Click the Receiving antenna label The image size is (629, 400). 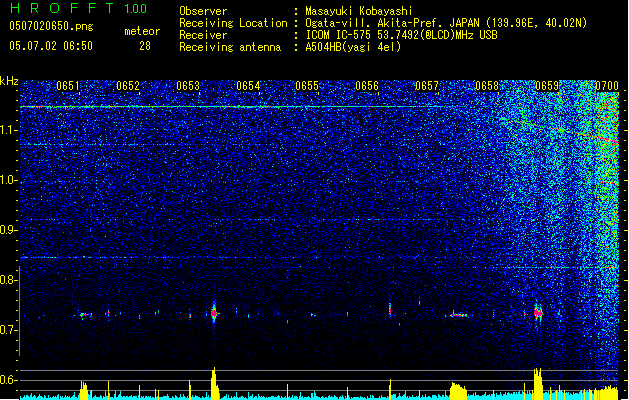[230, 47]
